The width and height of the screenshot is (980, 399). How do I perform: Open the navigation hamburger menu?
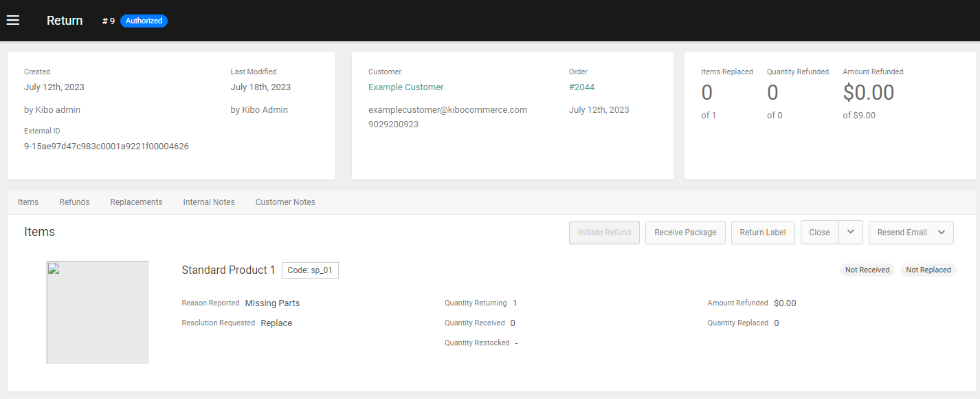click(x=12, y=20)
